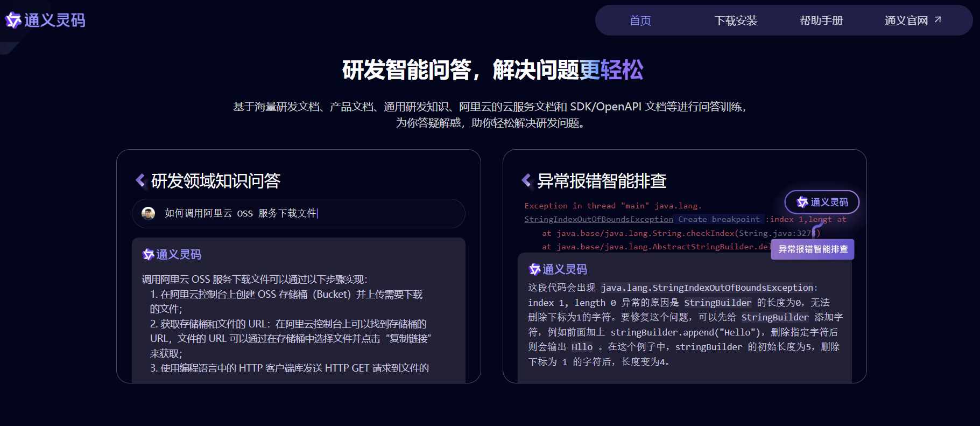Go to the 下载安装 page
The height and width of the screenshot is (426, 980).
coord(736,20)
